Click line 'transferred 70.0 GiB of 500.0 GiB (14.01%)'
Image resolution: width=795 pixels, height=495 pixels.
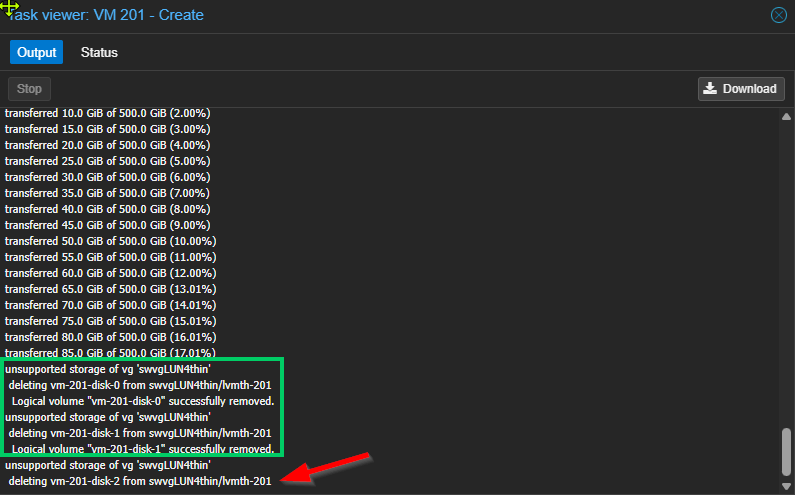click(x=111, y=305)
